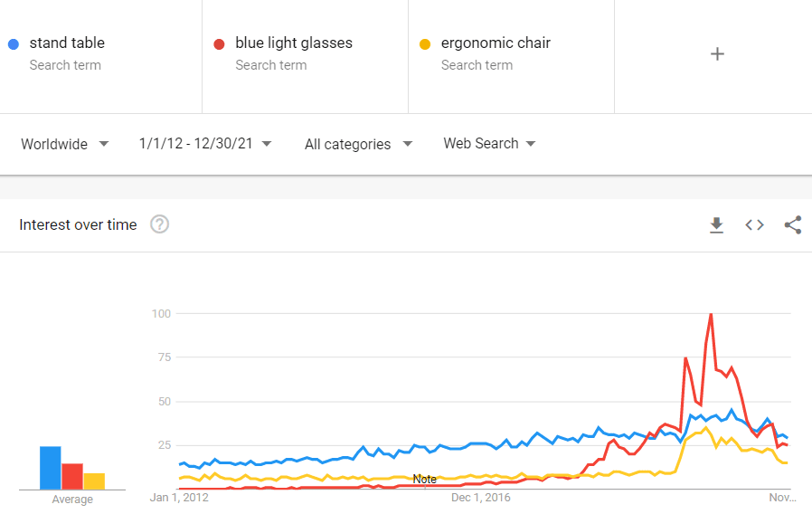Select the blue average bar

(51, 468)
